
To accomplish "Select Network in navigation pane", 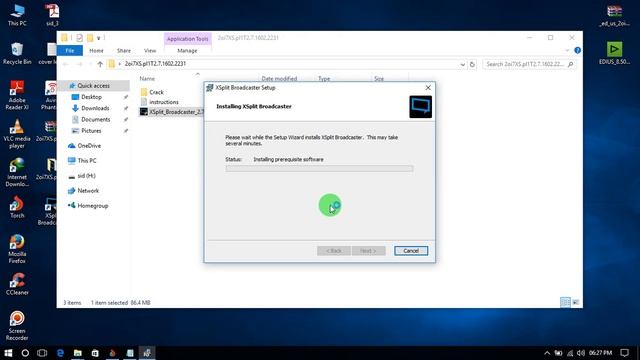I will point(88,191).
